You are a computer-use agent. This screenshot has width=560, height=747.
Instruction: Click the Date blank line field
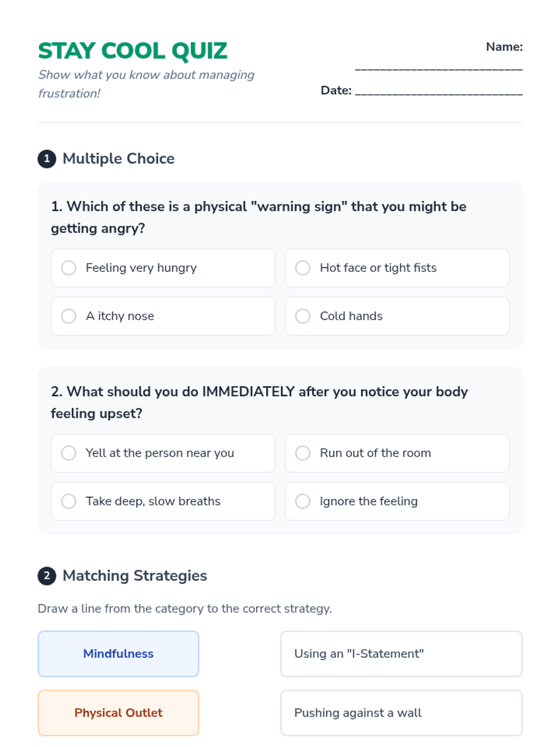point(439,91)
